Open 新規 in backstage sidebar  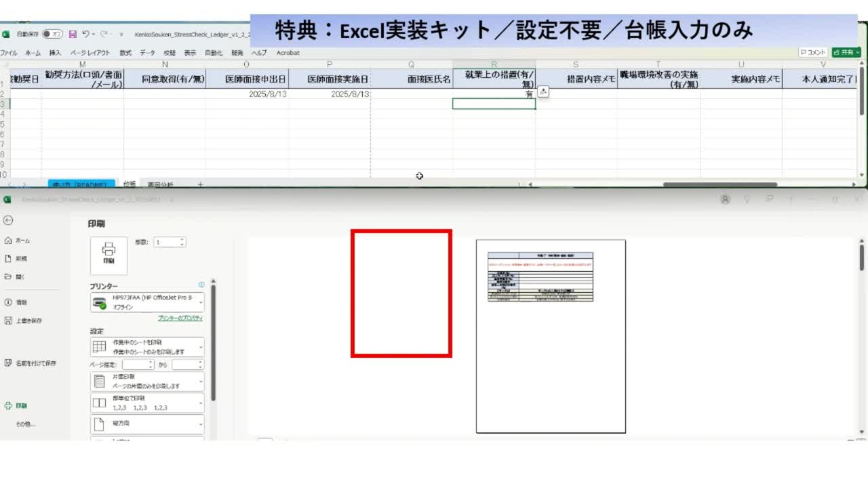[x=16, y=258]
